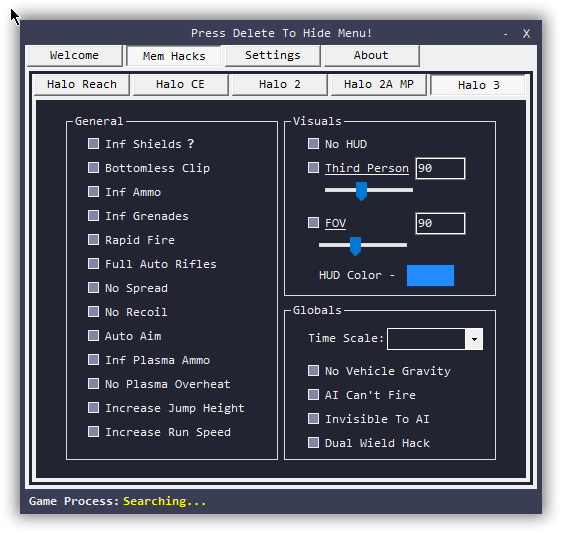Open the Time Scale dropdown arrow

(474, 339)
